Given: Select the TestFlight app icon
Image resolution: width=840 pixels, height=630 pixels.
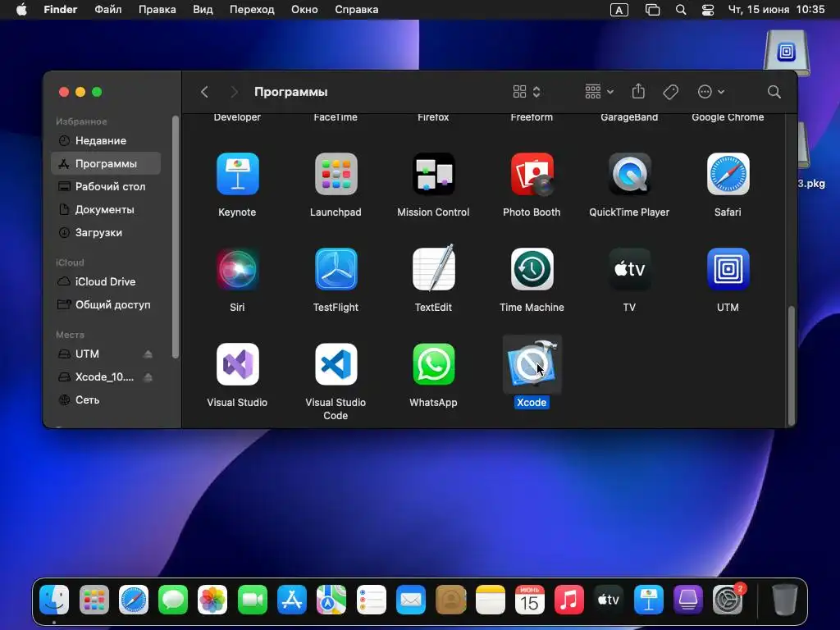Looking at the screenshot, I should [x=336, y=269].
